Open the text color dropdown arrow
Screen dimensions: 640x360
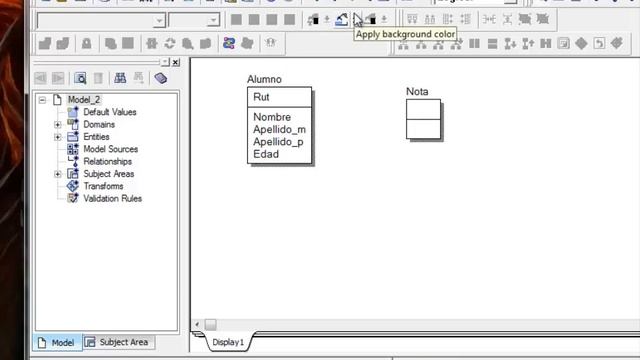click(327, 19)
